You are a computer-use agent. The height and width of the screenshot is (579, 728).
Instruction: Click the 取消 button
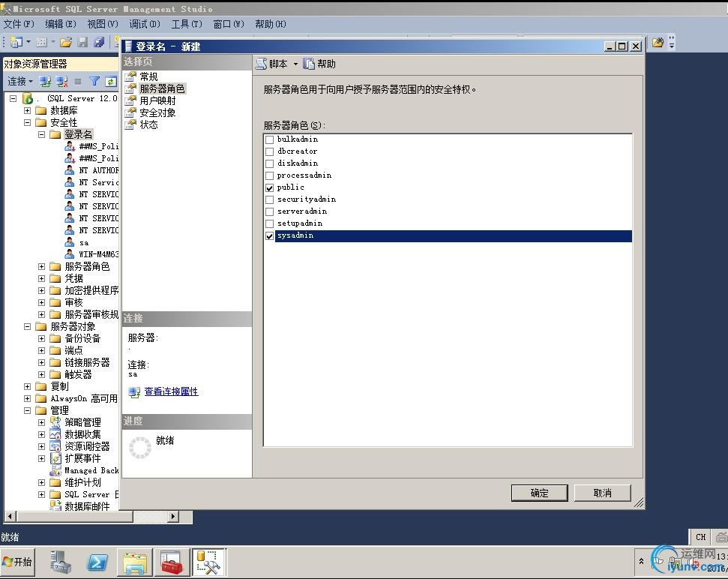click(x=603, y=493)
